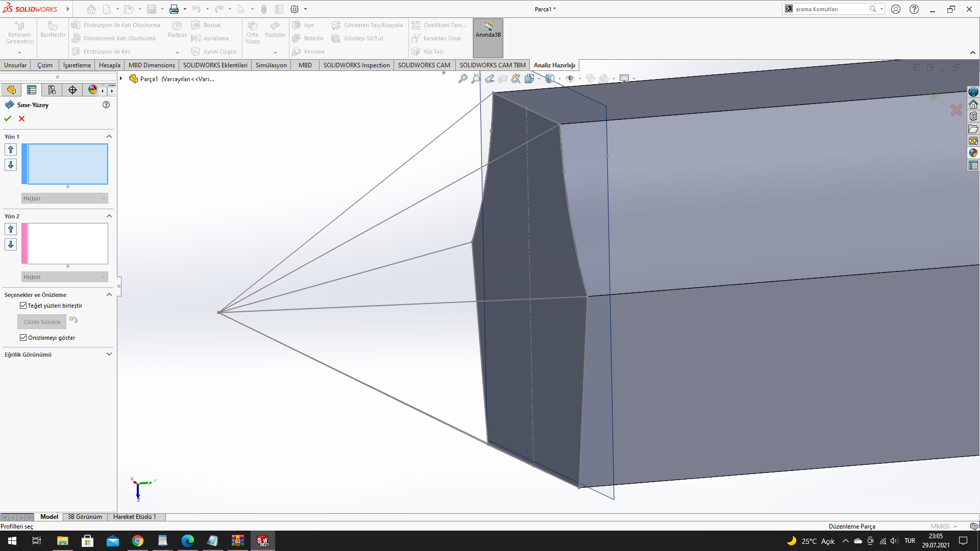Collapse Seçenekler ve Önizleme section
The image size is (980, 551).
[109, 294]
